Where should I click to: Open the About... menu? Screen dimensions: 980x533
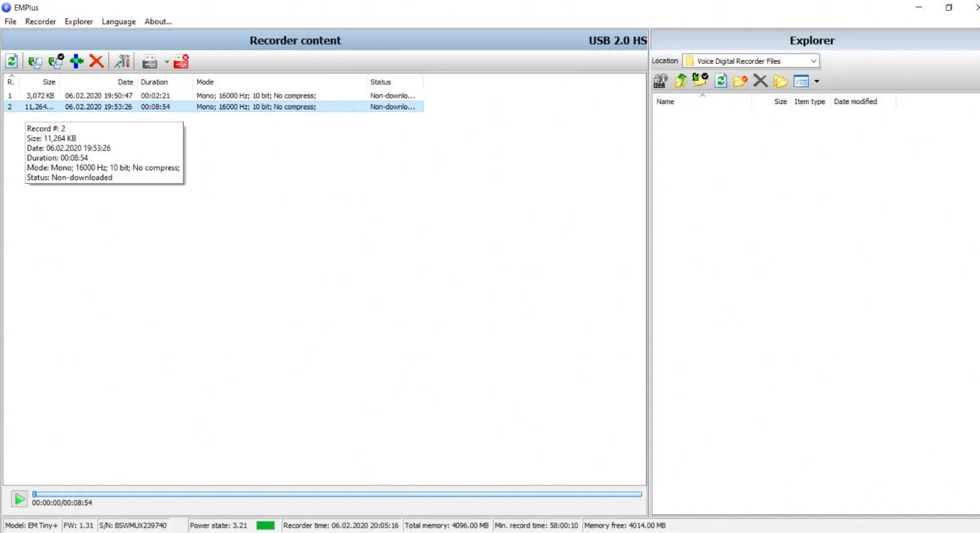[x=158, y=21]
